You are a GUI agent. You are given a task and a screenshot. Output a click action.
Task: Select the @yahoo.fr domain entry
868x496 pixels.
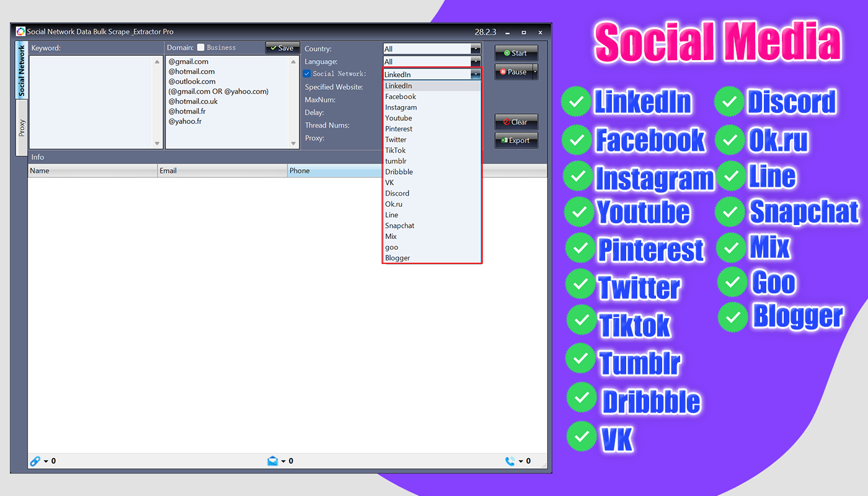coord(185,121)
